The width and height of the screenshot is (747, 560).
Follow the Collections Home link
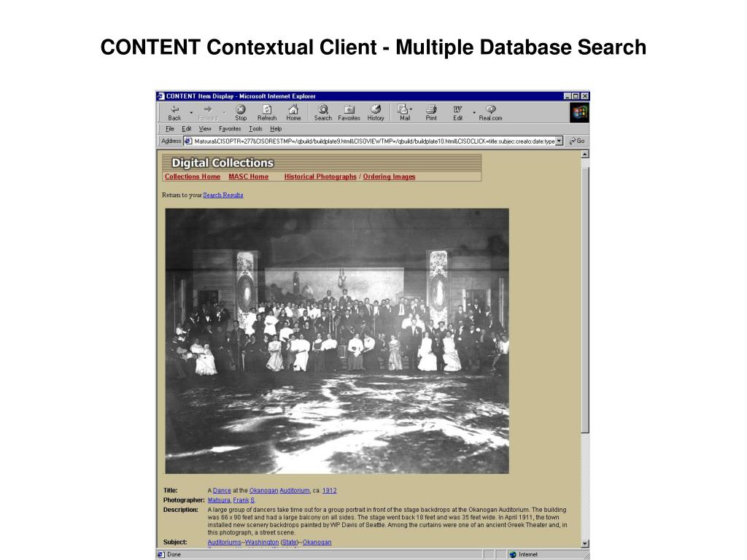(193, 176)
